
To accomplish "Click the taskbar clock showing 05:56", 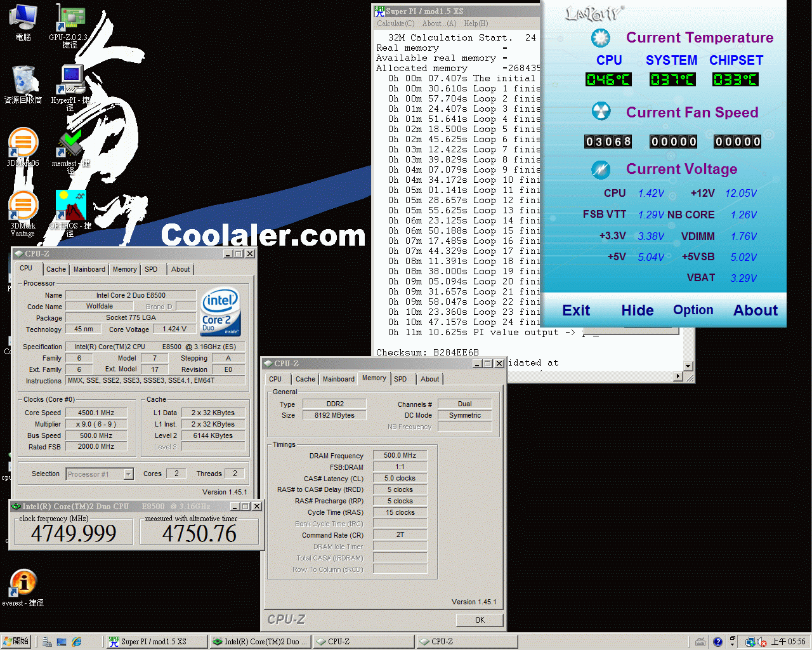I will pyautogui.click(x=789, y=642).
